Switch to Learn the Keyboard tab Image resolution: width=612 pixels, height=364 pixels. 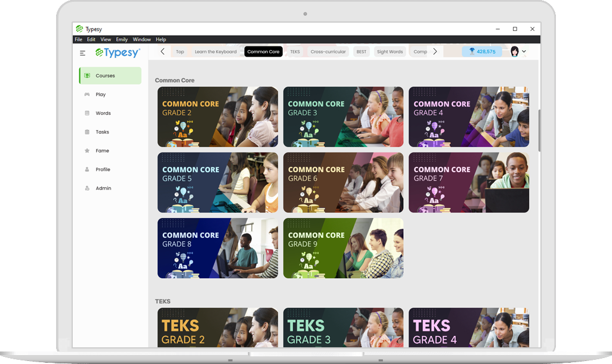point(215,51)
